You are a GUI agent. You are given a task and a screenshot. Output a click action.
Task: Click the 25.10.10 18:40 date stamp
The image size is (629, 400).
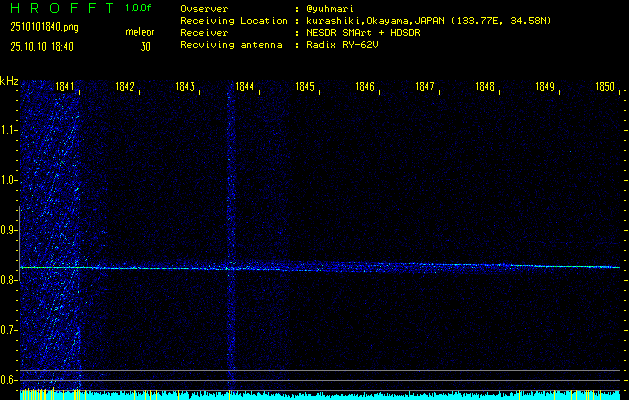pos(43,46)
